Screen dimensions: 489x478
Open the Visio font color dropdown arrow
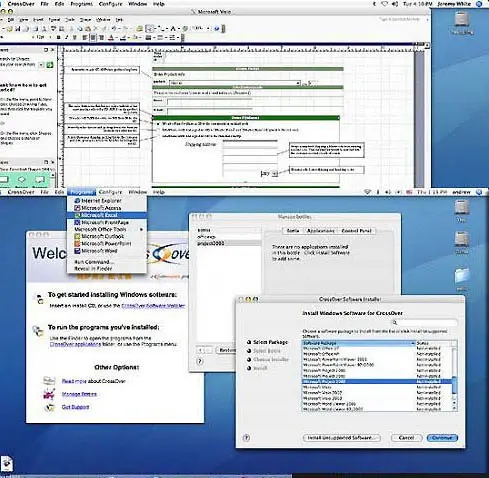pyautogui.click(x=116, y=38)
